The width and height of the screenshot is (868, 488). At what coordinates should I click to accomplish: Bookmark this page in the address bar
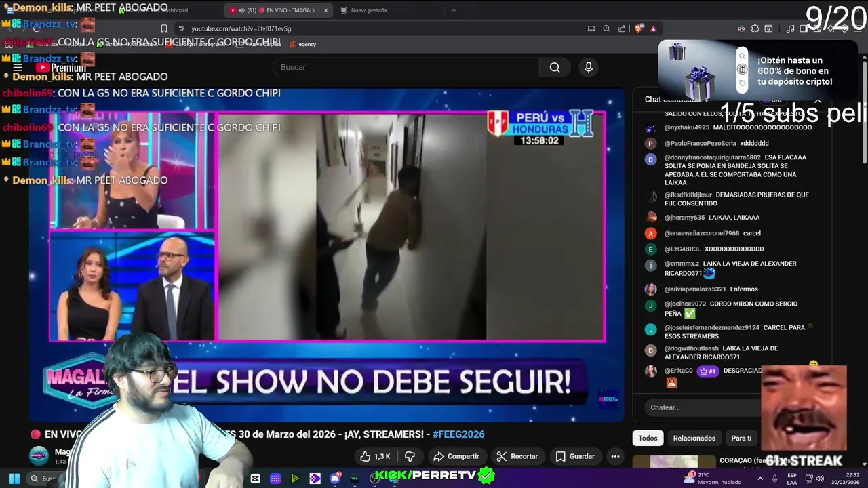point(163,28)
